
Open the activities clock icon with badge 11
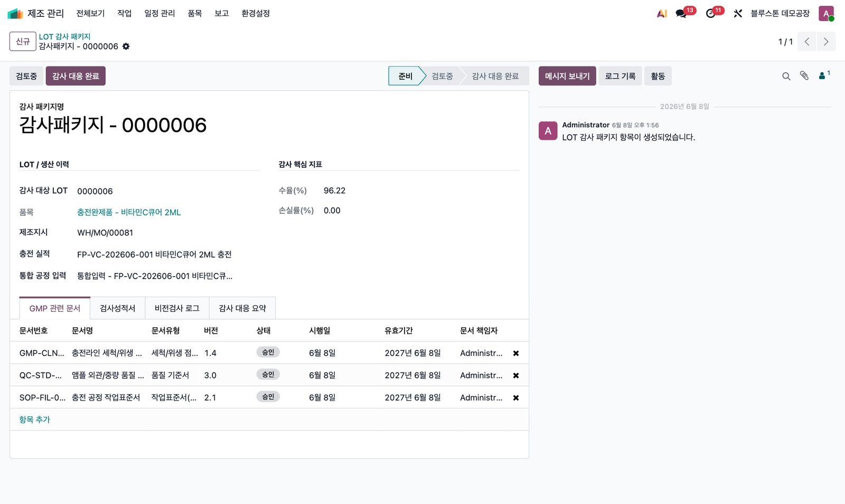711,13
